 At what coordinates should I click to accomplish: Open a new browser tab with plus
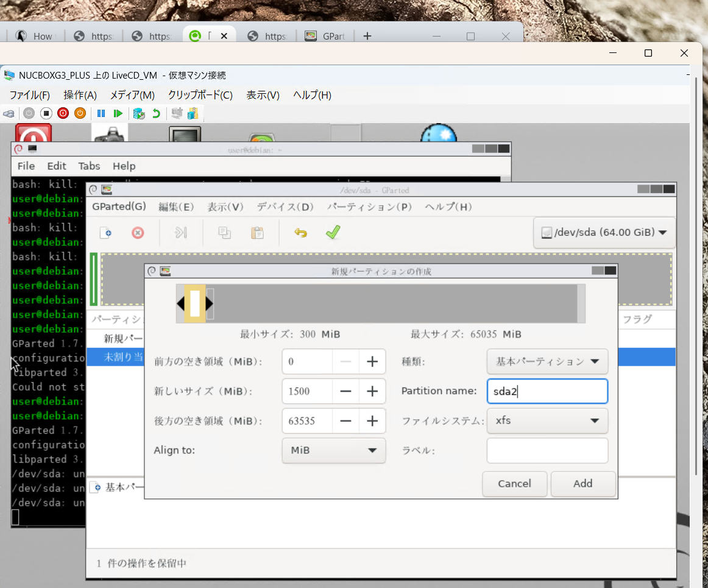click(367, 36)
